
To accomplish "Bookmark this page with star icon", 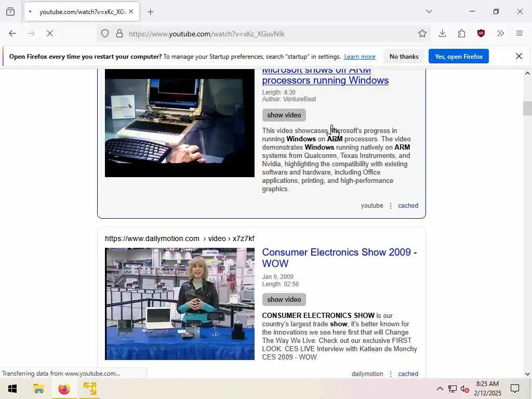I will tap(422, 33).
